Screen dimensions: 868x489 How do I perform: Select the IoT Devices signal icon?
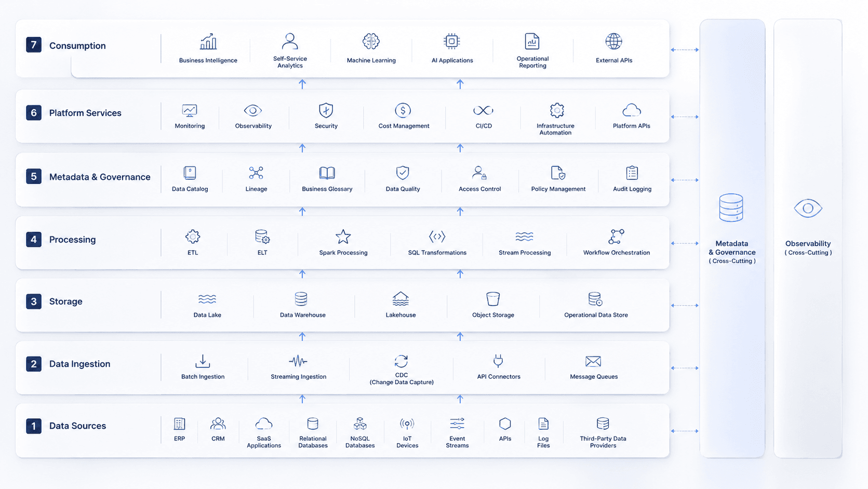pos(407,424)
